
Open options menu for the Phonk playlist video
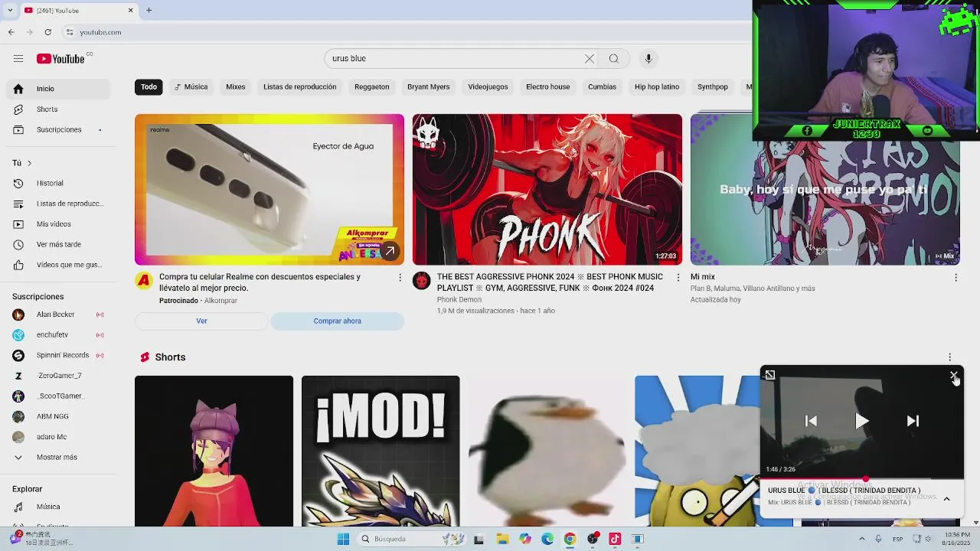pyautogui.click(x=678, y=278)
